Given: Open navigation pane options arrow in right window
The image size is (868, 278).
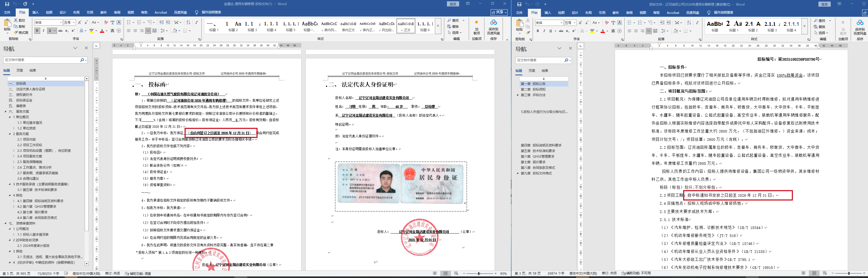Looking at the screenshot, I should (559, 48).
